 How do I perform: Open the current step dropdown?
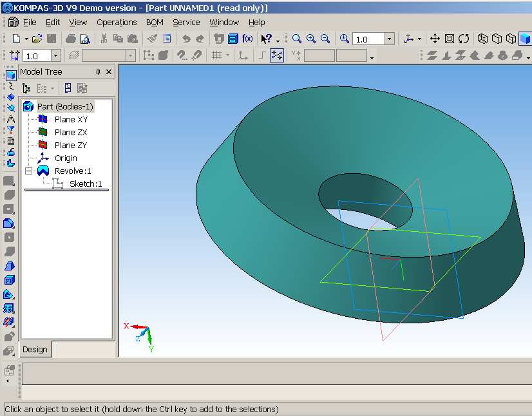(x=55, y=55)
